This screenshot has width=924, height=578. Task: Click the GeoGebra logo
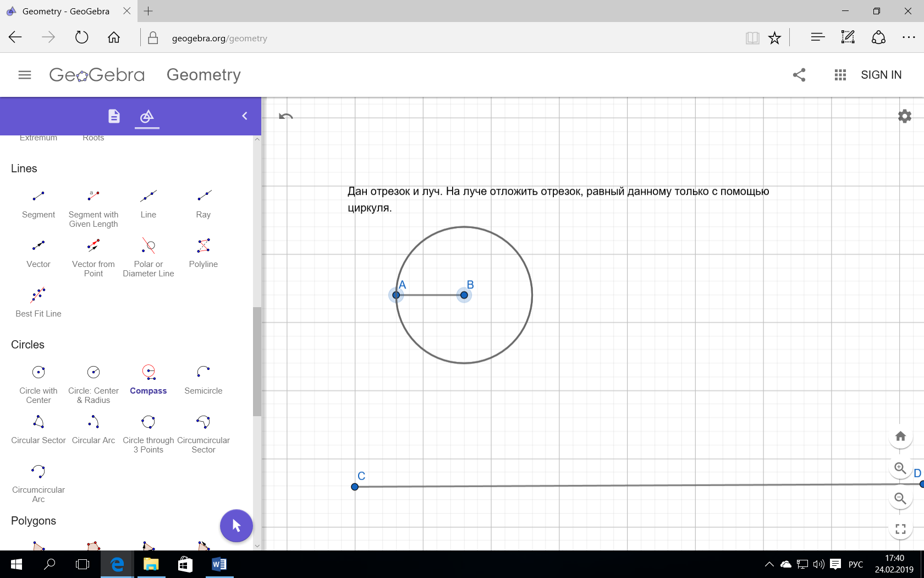pos(97,75)
